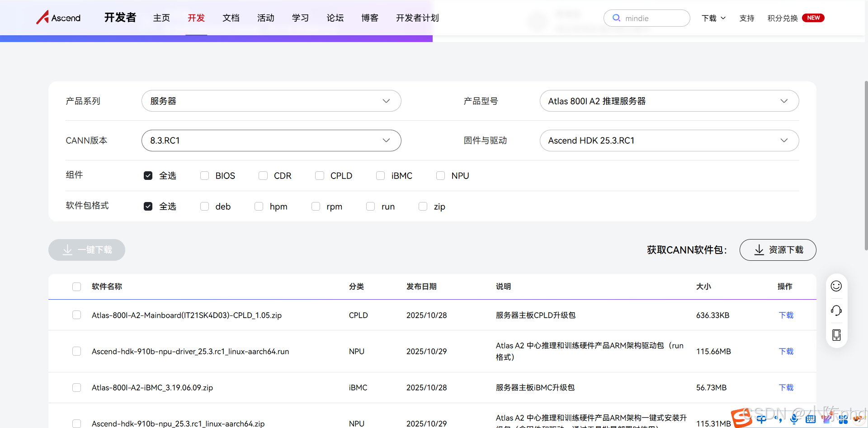This screenshot has height=428, width=868.
Task: Toggle the Sogou Chinese/English mode icon
Action: pyautogui.click(x=762, y=419)
